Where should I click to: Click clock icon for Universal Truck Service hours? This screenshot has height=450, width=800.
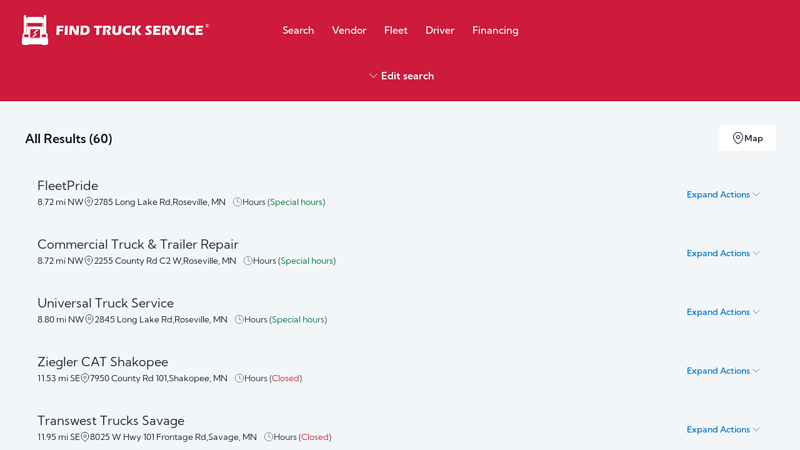pyautogui.click(x=240, y=320)
